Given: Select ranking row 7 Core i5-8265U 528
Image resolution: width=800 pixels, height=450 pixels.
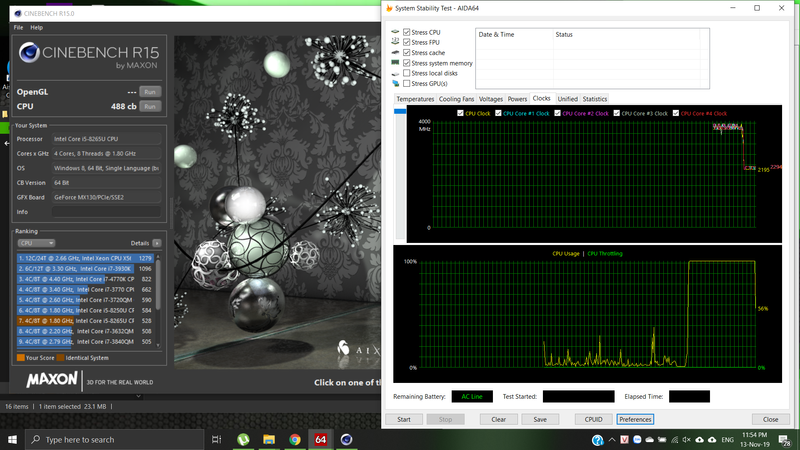Looking at the screenshot, I should click(85, 321).
